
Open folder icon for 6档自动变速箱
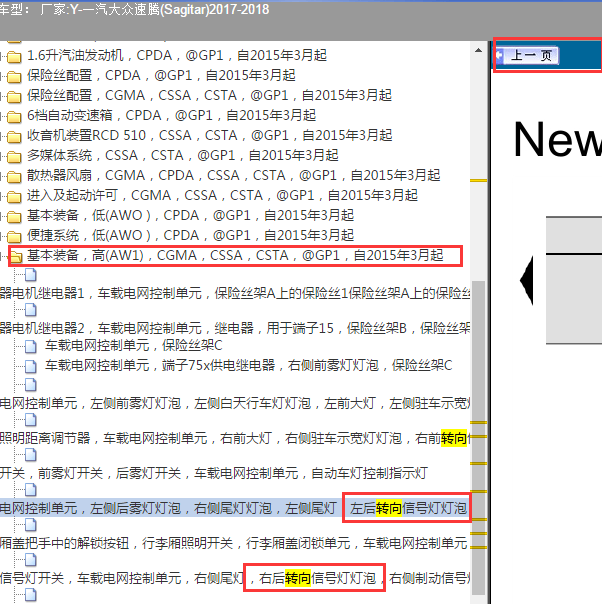[x=14, y=117]
